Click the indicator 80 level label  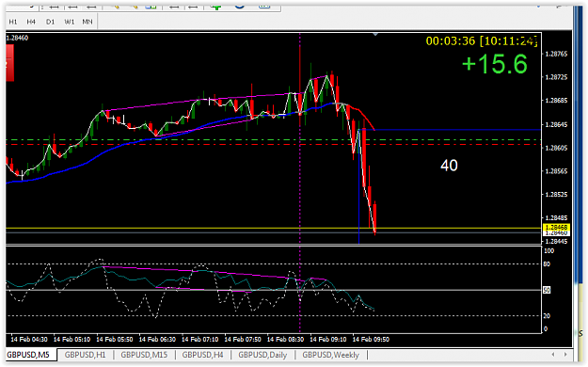pyautogui.click(x=547, y=264)
